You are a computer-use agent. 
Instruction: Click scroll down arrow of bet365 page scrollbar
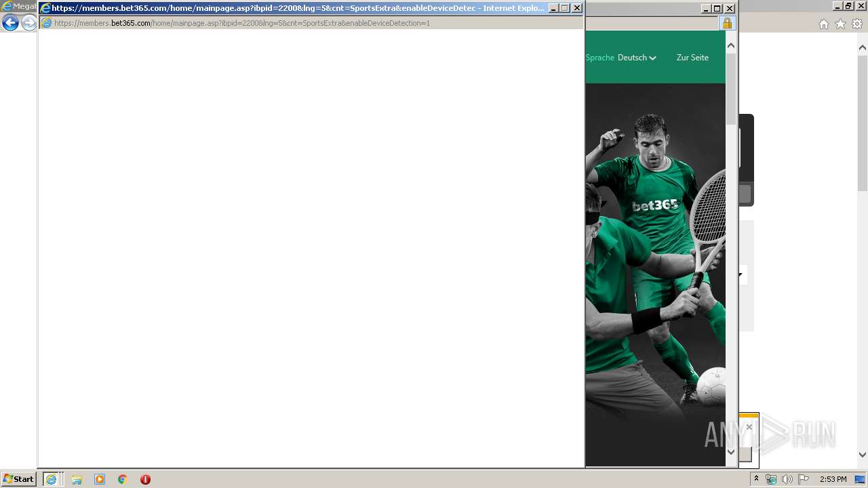tap(731, 451)
